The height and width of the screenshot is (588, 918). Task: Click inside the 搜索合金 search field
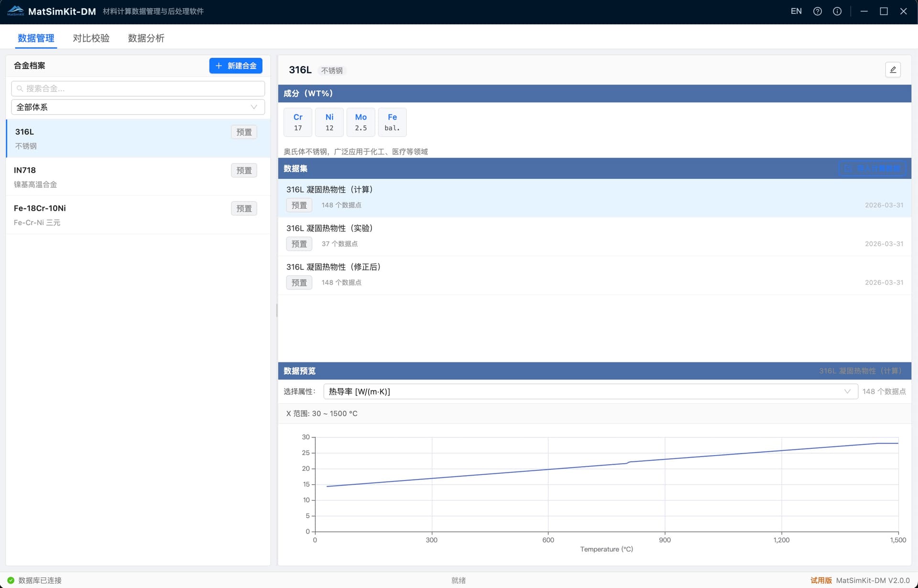click(138, 88)
